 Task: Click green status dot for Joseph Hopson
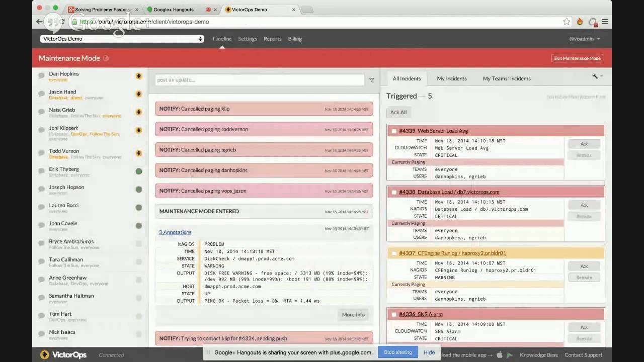[139, 190]
